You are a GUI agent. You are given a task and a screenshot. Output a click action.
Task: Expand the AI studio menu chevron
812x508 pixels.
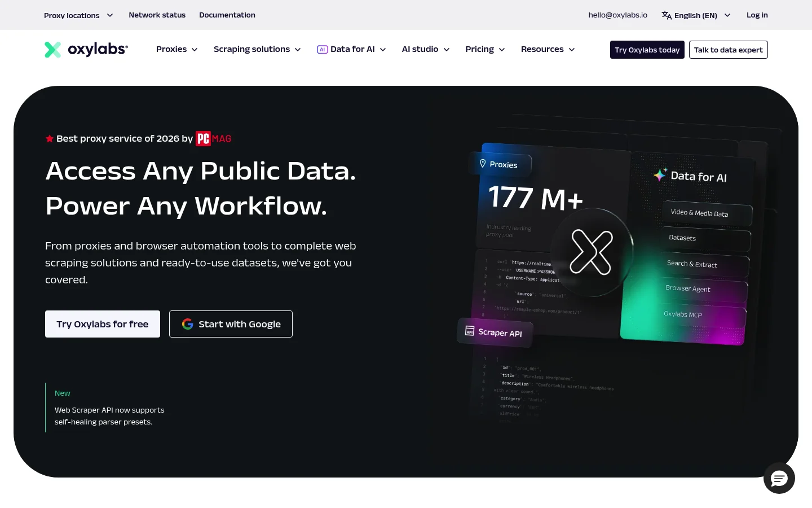pos(447,50)
